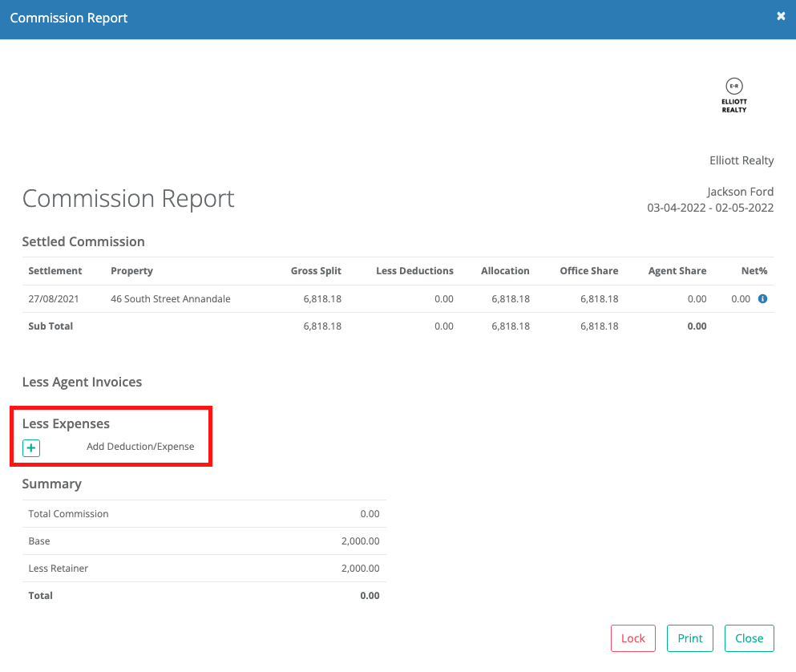The image size is (796, 672).
Task: Click the Less Deductions column header
Action: [414, 271]
